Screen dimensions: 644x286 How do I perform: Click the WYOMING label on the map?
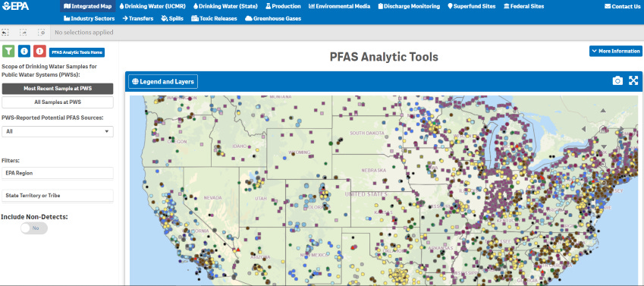[x=299, y=152]
